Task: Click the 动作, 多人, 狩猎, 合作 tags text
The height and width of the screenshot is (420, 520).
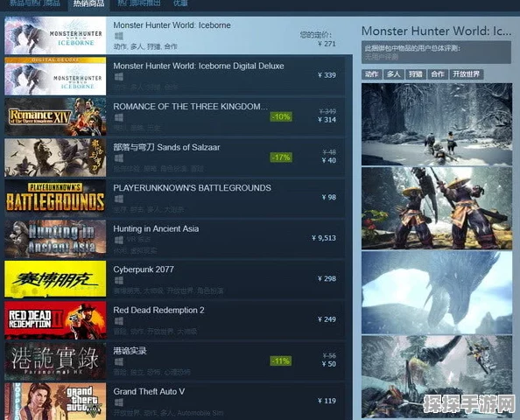Action: pyautogui.click(x=145, y=46)
